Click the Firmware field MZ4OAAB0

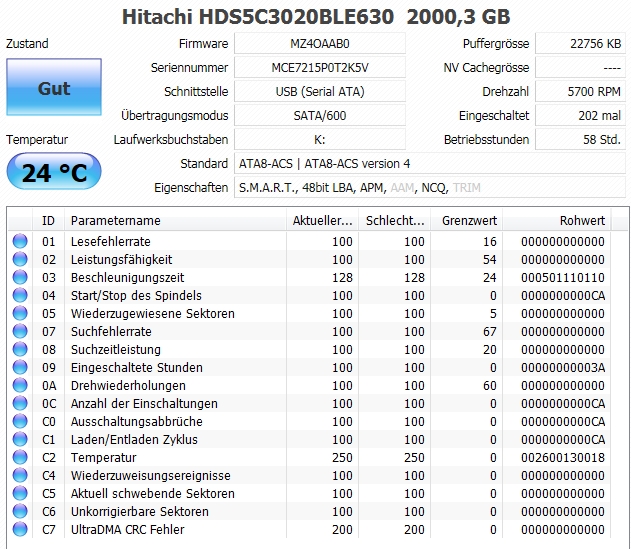click(x=320, y=43)
